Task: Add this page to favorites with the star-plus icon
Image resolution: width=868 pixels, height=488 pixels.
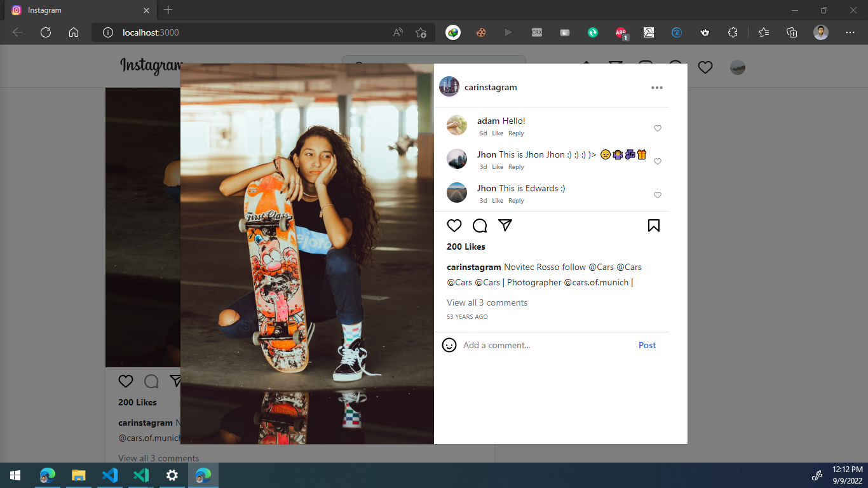Action: coord(421,32)
